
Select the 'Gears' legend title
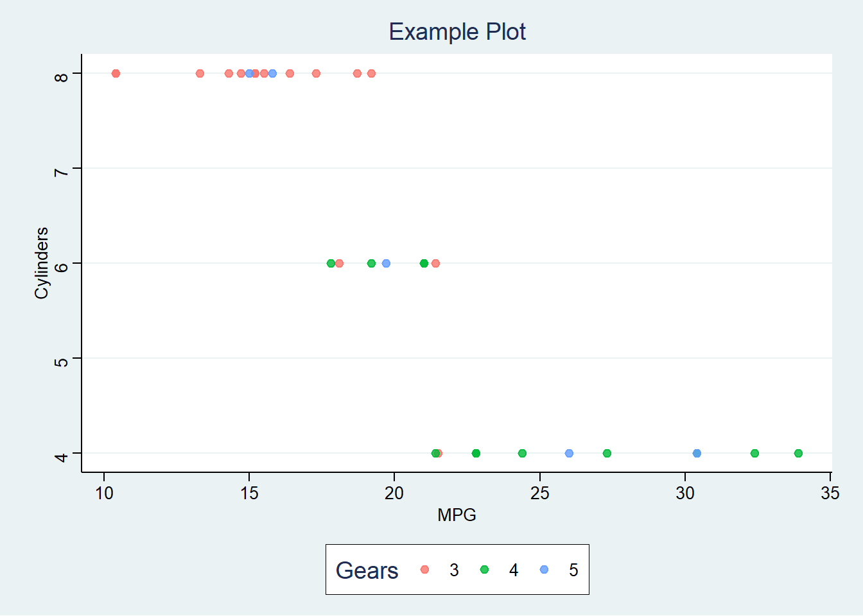tap(367, 570)
